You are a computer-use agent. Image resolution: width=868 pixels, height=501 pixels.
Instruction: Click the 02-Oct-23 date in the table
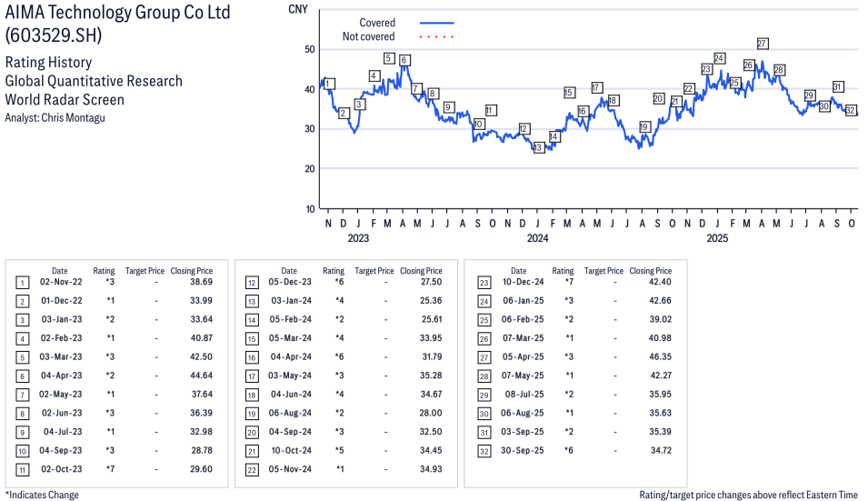tap(59, 469)
